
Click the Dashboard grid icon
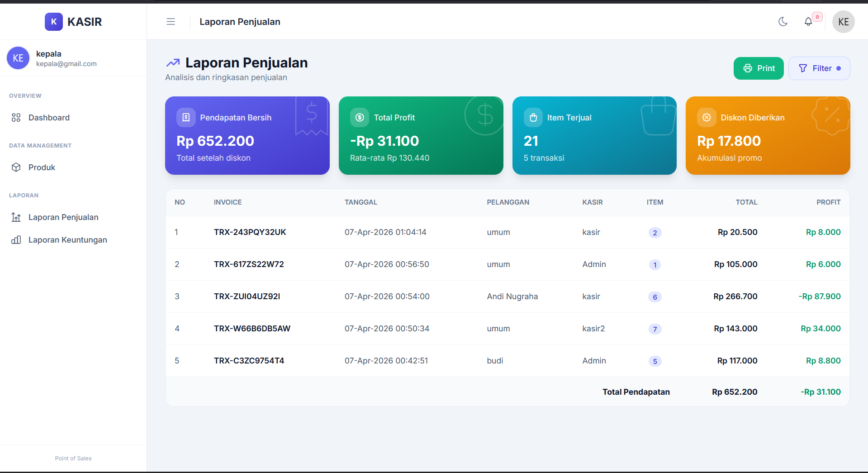[16, 118]
